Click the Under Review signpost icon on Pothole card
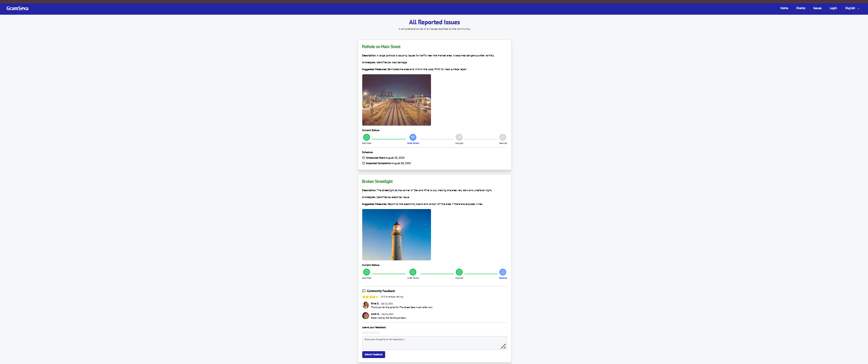Image resolution: width=868 pixels, height=364 pixels. point(413,138)
